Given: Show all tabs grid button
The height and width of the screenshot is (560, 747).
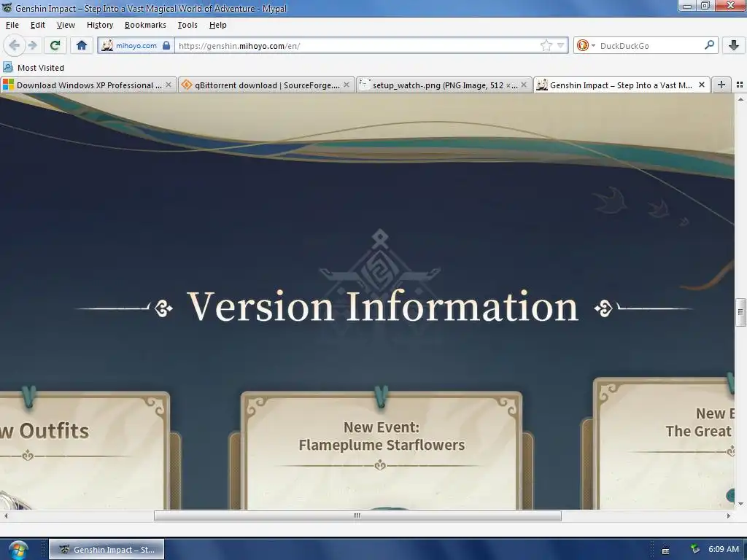Looking at the screenshot, I should point(740,85).
